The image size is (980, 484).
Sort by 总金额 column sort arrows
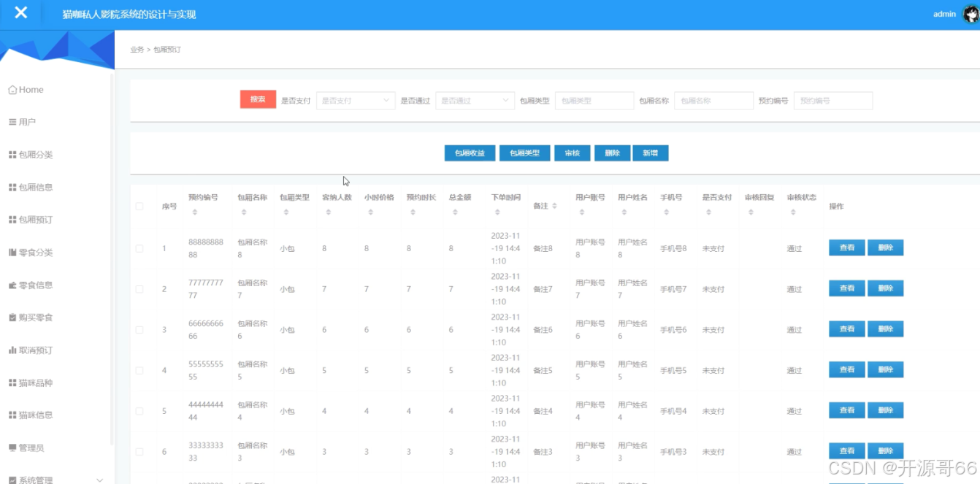pyautogui.click(x=455, y=212)
